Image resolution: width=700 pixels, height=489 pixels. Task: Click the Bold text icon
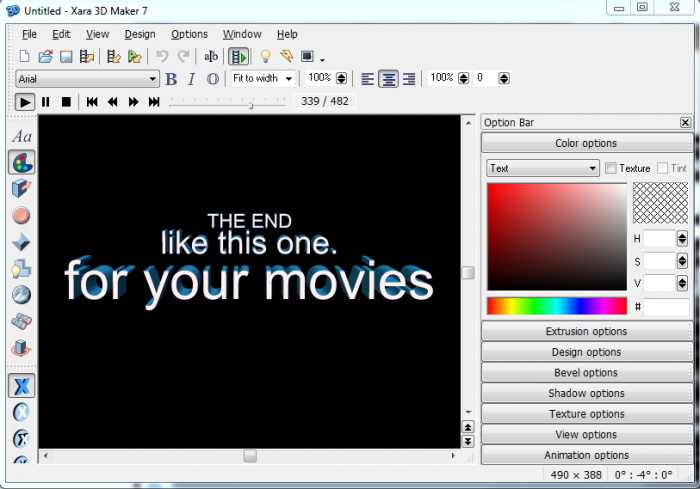coord(171,78)
